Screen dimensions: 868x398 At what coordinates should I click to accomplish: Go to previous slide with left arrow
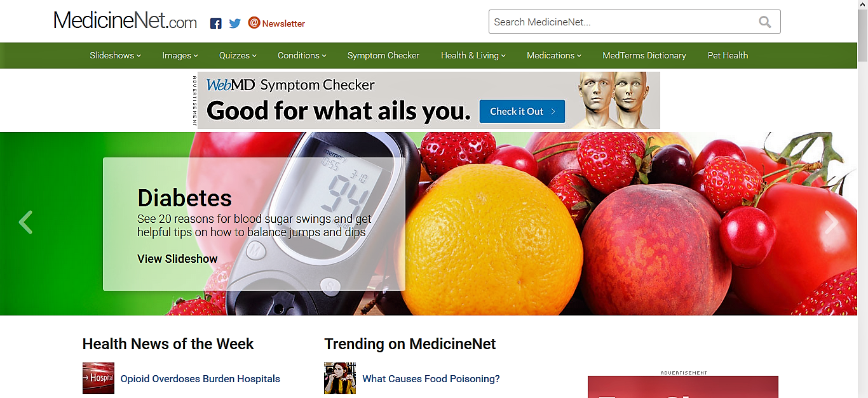click(25, 222)
